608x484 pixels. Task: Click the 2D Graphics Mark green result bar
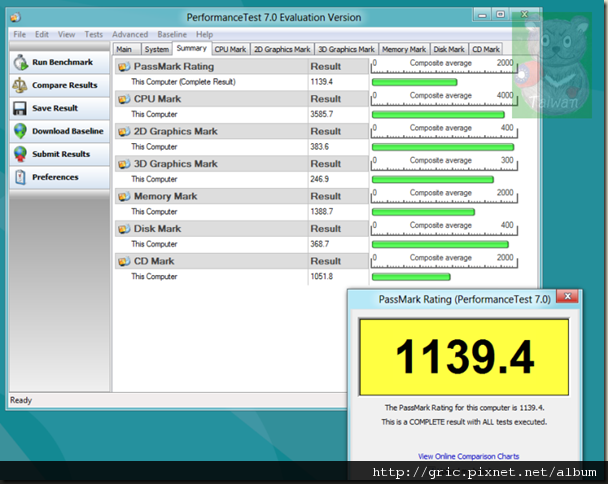point(443,147)
